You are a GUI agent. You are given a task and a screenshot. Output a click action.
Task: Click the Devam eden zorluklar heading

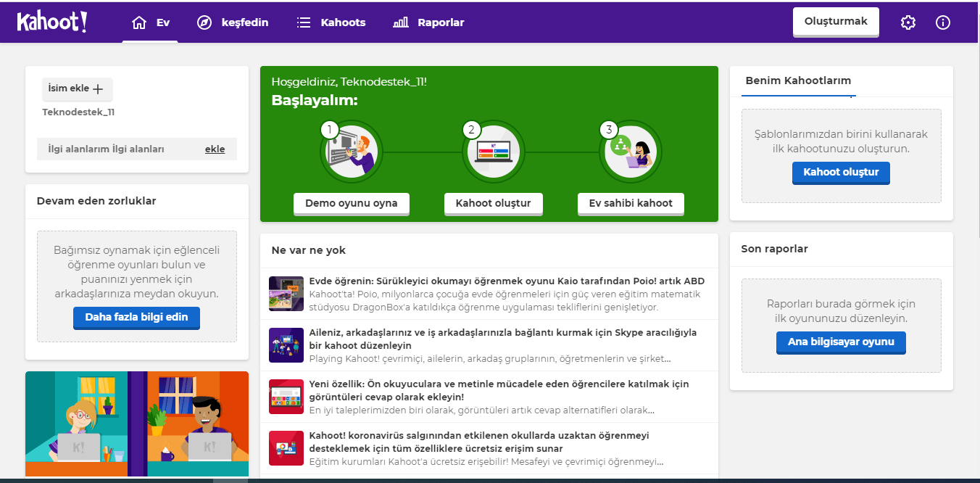(x=96, y=201)
